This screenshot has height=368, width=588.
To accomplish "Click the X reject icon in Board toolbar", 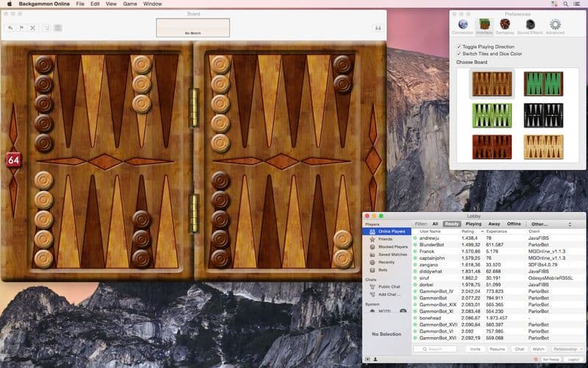I will (x=32, y=28).
